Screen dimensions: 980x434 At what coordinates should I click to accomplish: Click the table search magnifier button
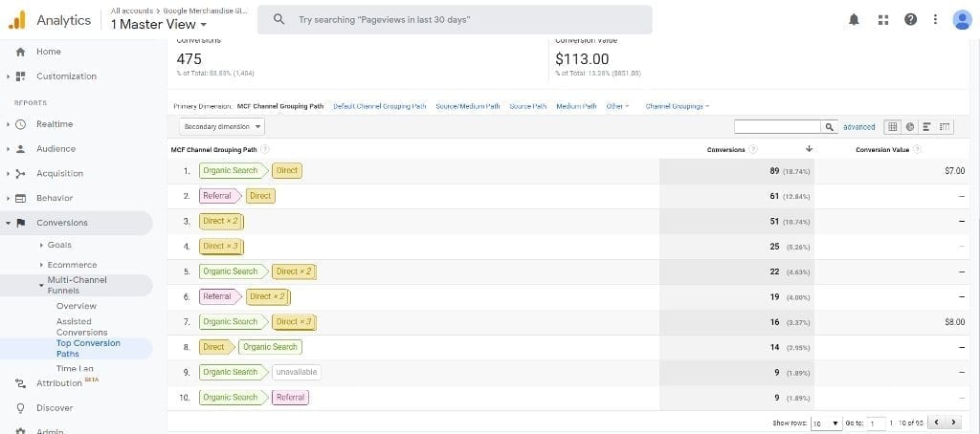pos(829,127)
